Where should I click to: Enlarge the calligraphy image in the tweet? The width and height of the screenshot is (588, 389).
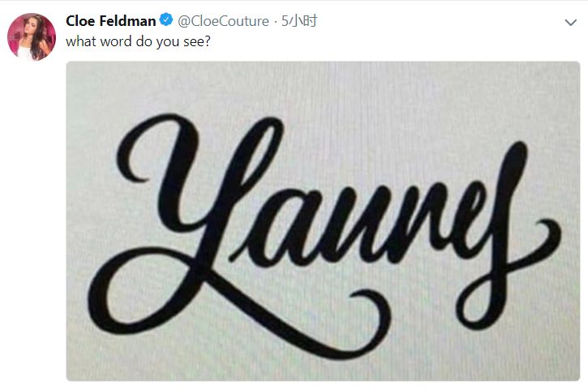tap(323, 221)
